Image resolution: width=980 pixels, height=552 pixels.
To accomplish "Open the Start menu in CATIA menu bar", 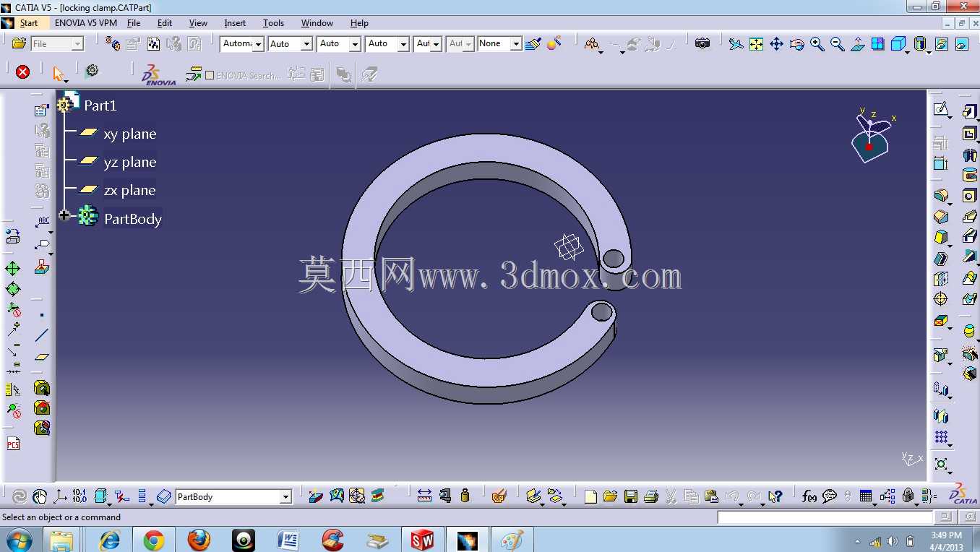I will pyautogui.click(x=29, y=23).
